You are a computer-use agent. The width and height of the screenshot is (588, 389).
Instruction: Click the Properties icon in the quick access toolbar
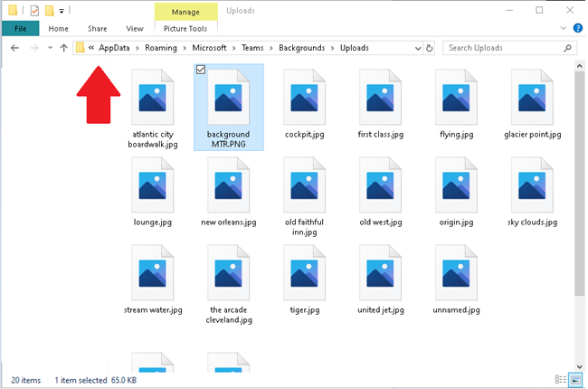point(34,11)
